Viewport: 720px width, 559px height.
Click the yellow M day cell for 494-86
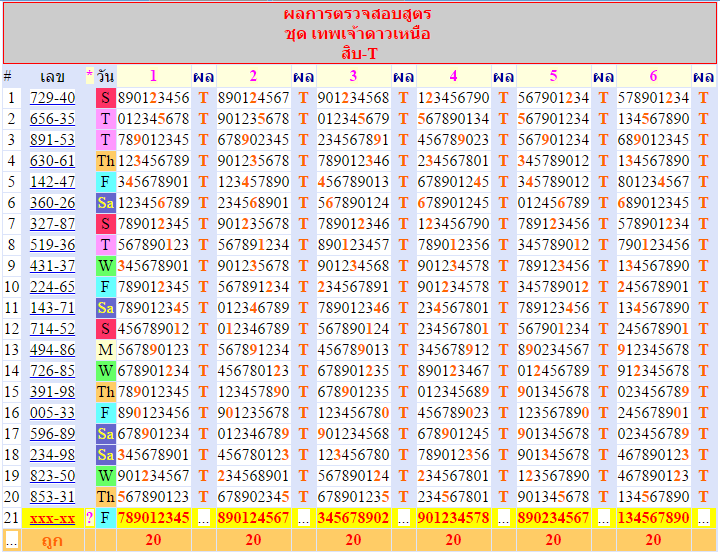106,350
